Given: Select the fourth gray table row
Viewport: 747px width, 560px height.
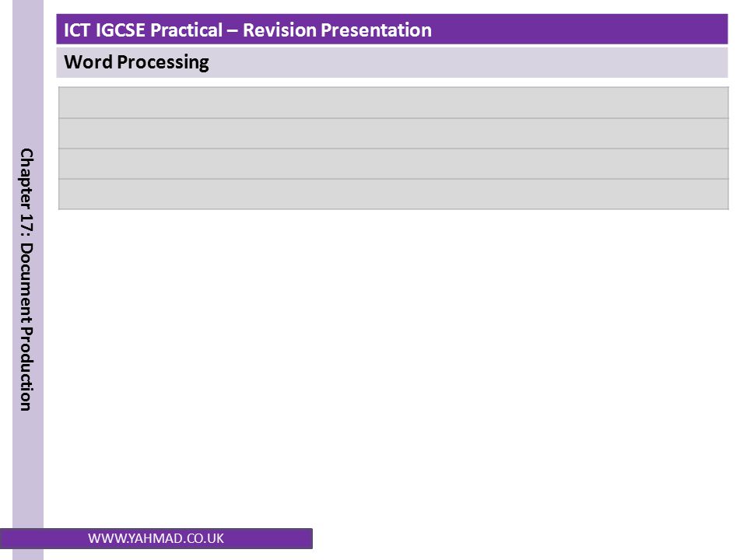Looking at the screenshot, I should [394, 194].
